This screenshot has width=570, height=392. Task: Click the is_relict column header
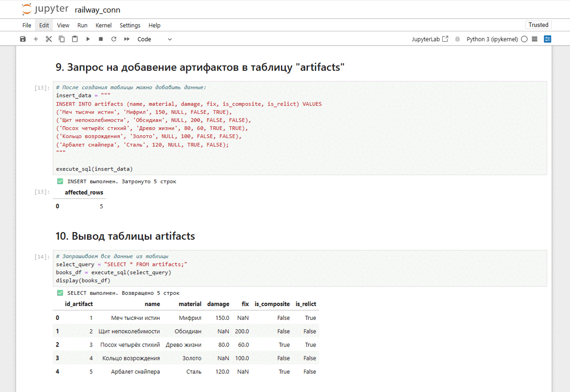306,304
